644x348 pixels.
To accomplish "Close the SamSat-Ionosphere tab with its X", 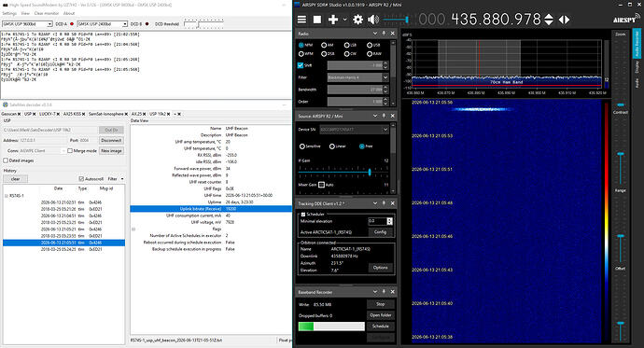I will 126,114.
